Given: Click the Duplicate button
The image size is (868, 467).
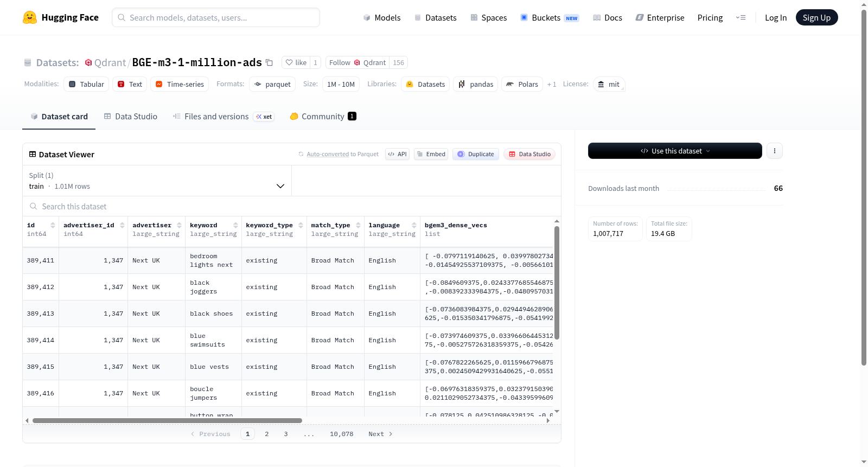Looking at the screenshot, I should (x=475, y=154).
